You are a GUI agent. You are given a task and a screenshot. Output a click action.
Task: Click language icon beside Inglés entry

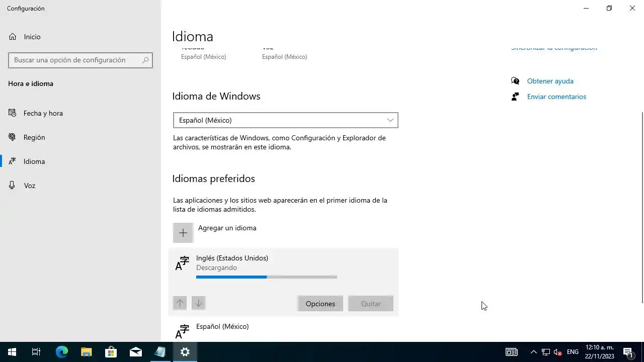tap(182, 263)
